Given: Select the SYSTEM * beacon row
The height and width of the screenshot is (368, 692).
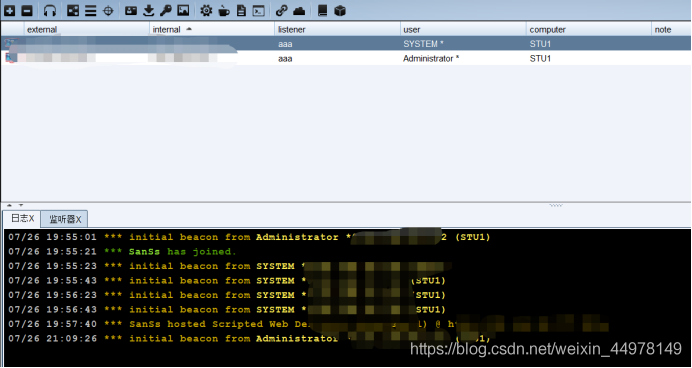Looking at the screenshot, I should [x=346, y=44].
